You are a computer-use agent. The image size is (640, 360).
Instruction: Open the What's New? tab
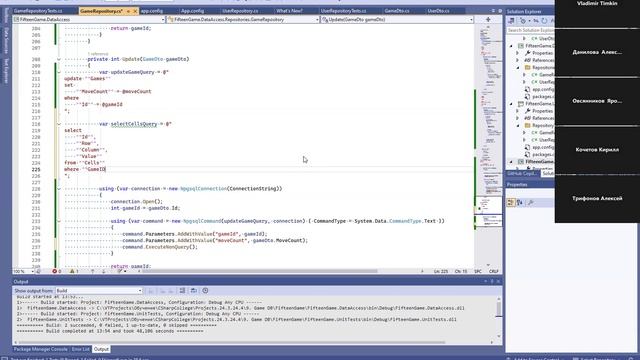[289, 11]
